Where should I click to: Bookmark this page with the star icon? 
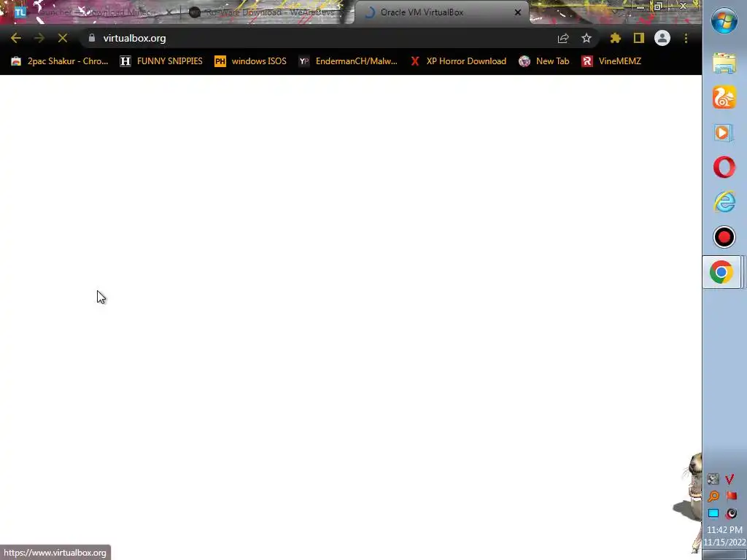pos(587,38)
